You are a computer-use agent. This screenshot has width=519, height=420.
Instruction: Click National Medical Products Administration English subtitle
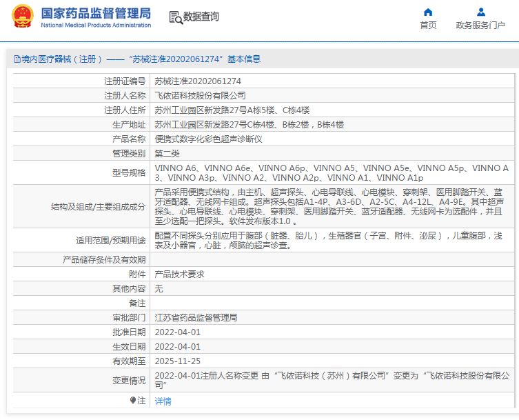click(x=96, y=26)
